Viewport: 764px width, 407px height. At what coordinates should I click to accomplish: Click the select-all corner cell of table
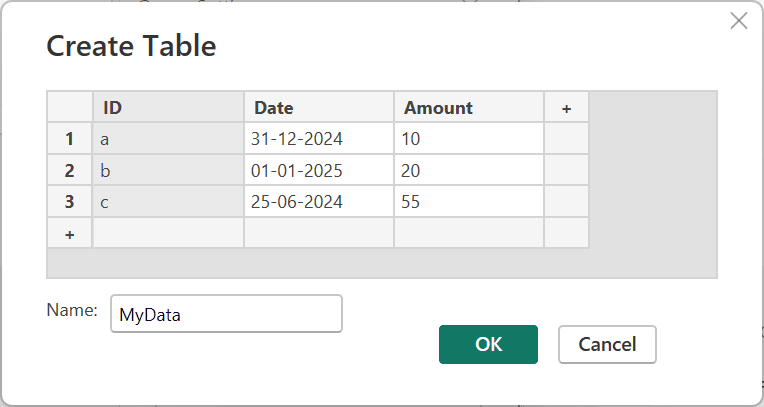[70, 108]
